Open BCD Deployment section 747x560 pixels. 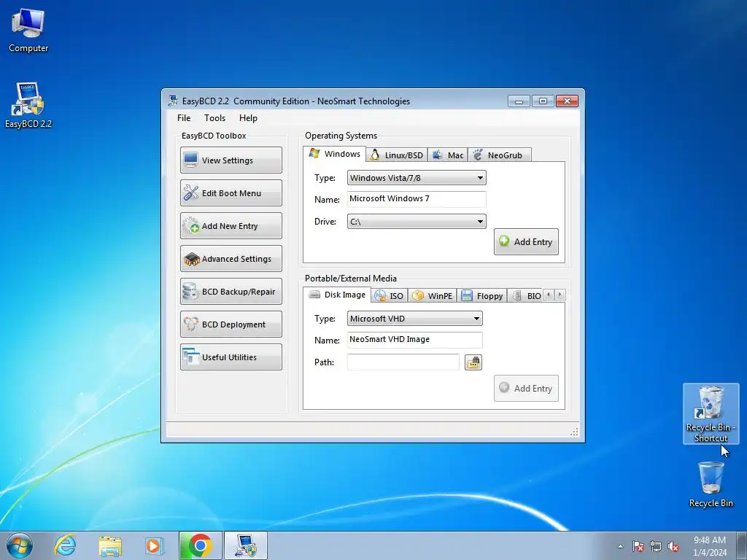(231, 324)
